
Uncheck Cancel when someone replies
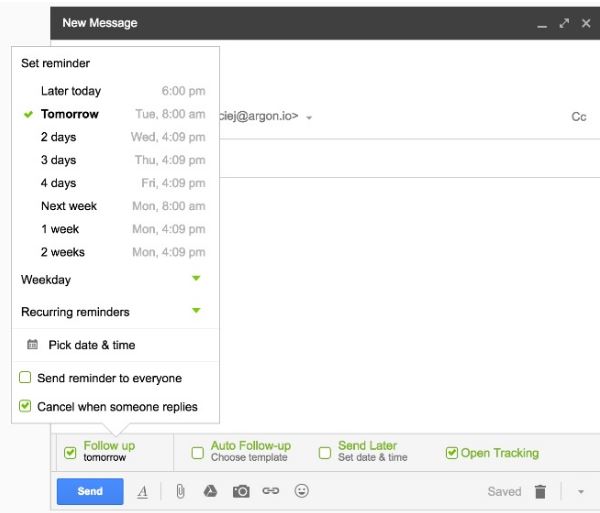[x=26, y=407]
